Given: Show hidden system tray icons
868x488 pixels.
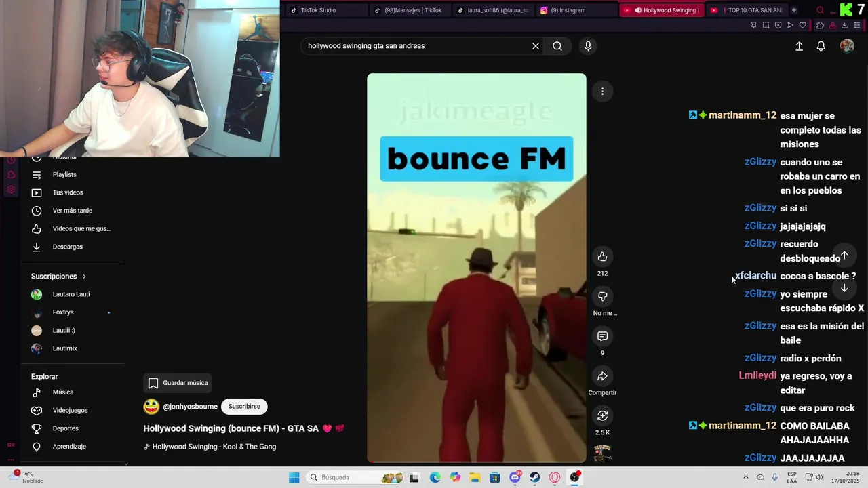Looking at the screenshot, I should (x=745, y=477).
